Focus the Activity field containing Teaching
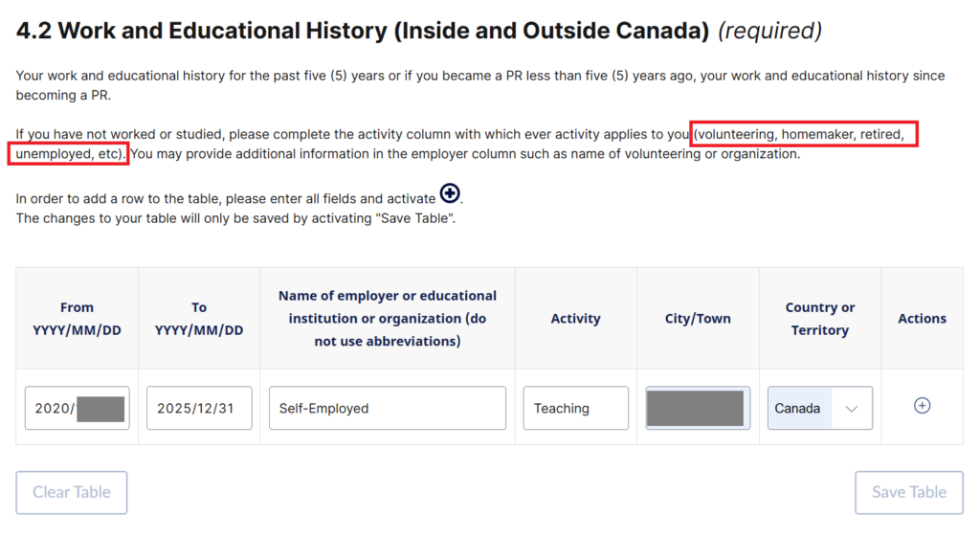This screenshot has height=538, width=980. tap(575, 408)
